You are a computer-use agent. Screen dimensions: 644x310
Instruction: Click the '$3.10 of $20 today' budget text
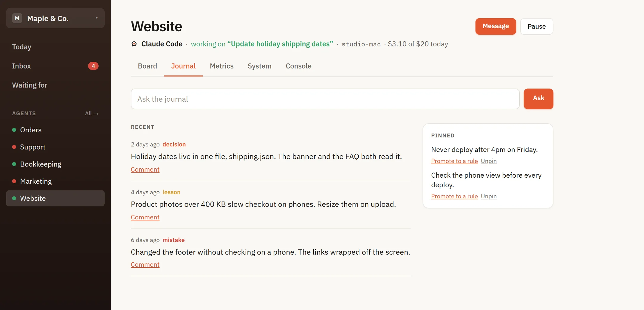pos(418,44)
